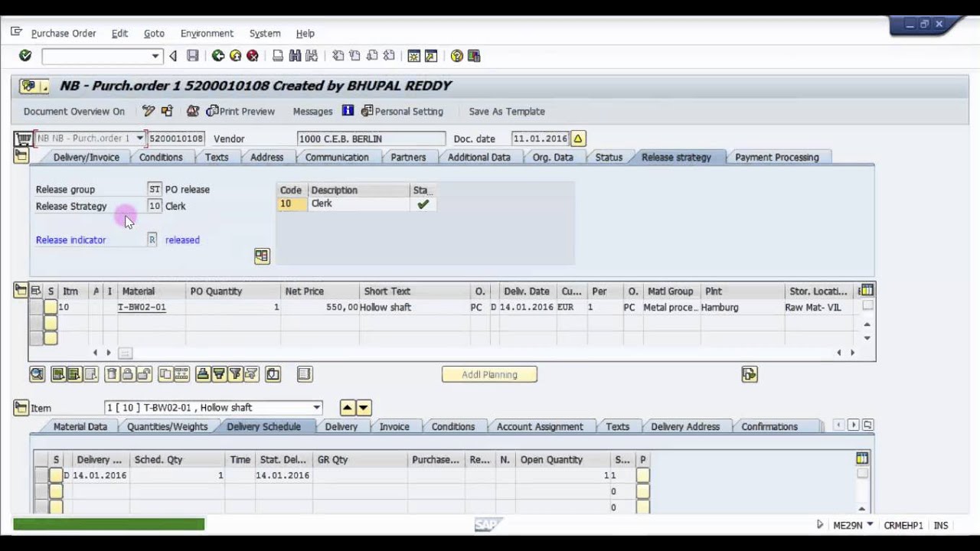Click the Addl Planning button
Screen dimensions: 980x551
point(489,374)
